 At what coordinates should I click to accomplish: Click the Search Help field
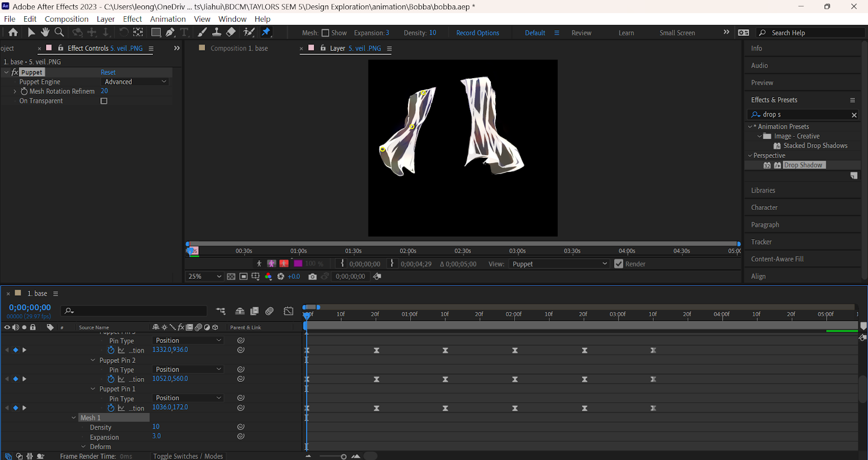coord(811,33)
